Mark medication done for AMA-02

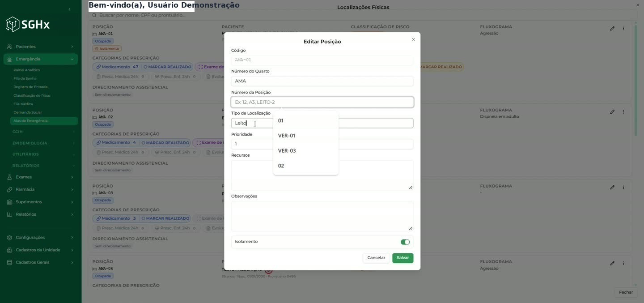(165, 143)
